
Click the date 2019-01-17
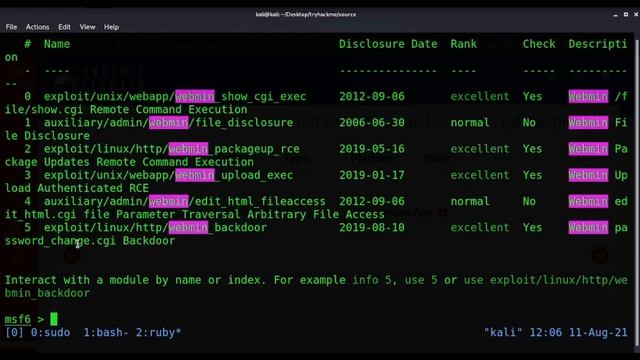click(372, 175)
